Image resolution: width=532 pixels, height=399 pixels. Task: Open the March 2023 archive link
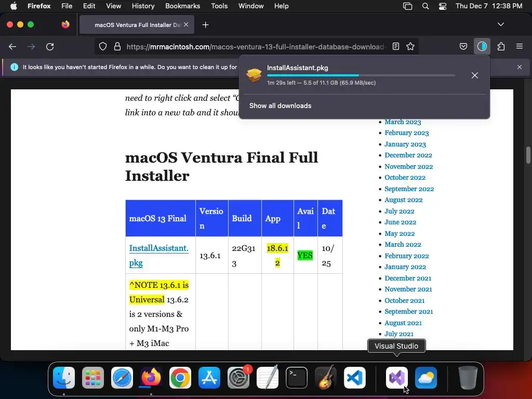[403, 122]
